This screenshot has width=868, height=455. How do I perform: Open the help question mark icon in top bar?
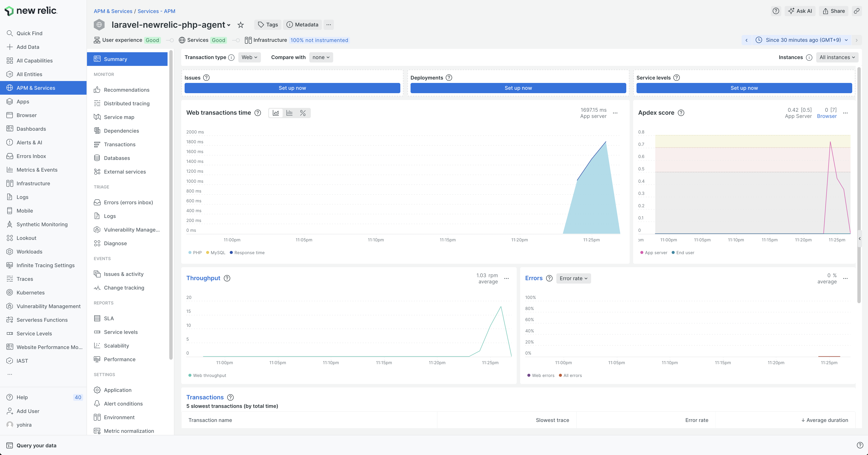click(776, 11)
